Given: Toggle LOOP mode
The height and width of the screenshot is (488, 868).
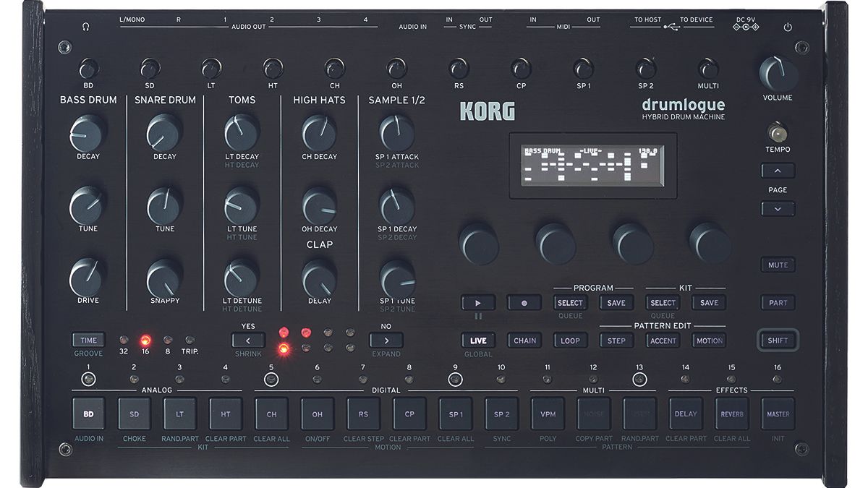Looking at the screenshot, I should click(x=570, y=341).
